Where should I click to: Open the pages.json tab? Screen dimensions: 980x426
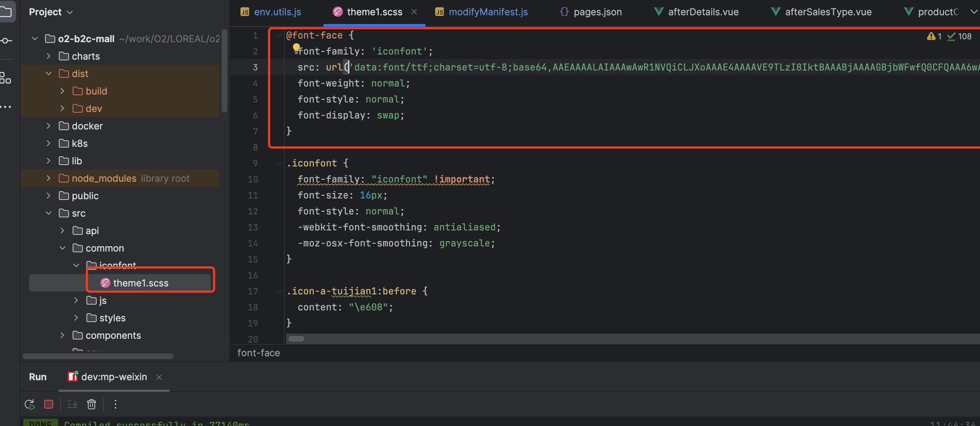[591, 12]
